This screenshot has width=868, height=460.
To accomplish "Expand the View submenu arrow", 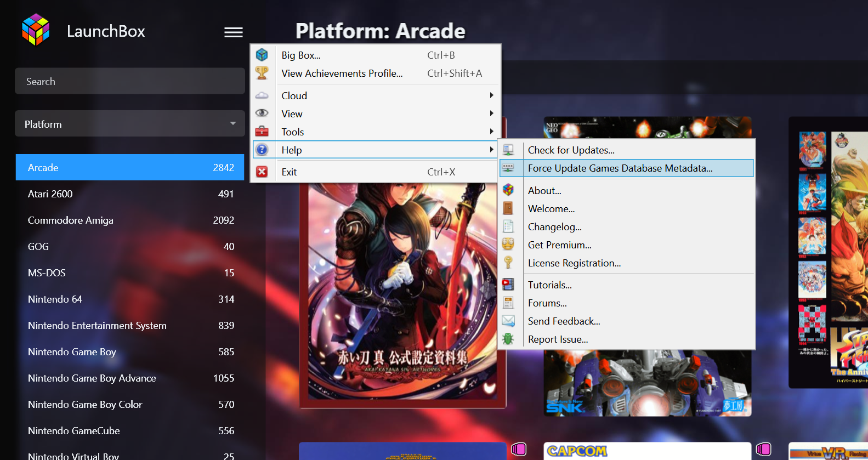I will pyautogui.click(x=491, y=113).
